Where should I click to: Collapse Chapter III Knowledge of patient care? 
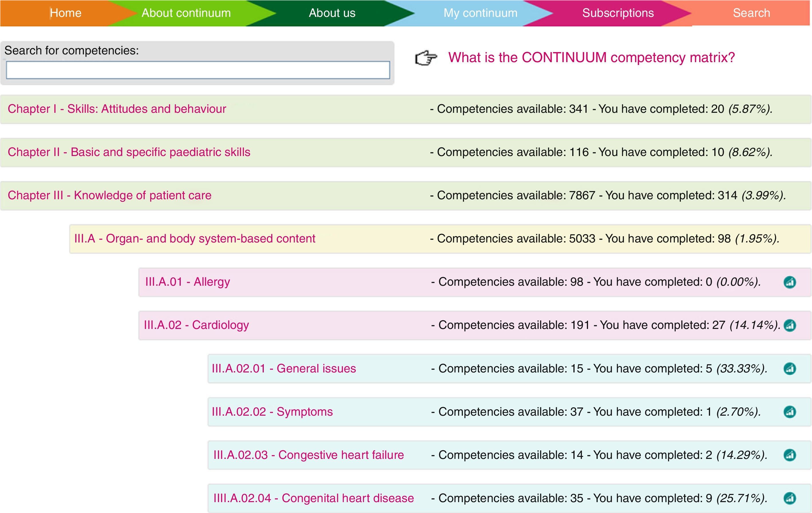pyautogui.click(x=109, y=196)
